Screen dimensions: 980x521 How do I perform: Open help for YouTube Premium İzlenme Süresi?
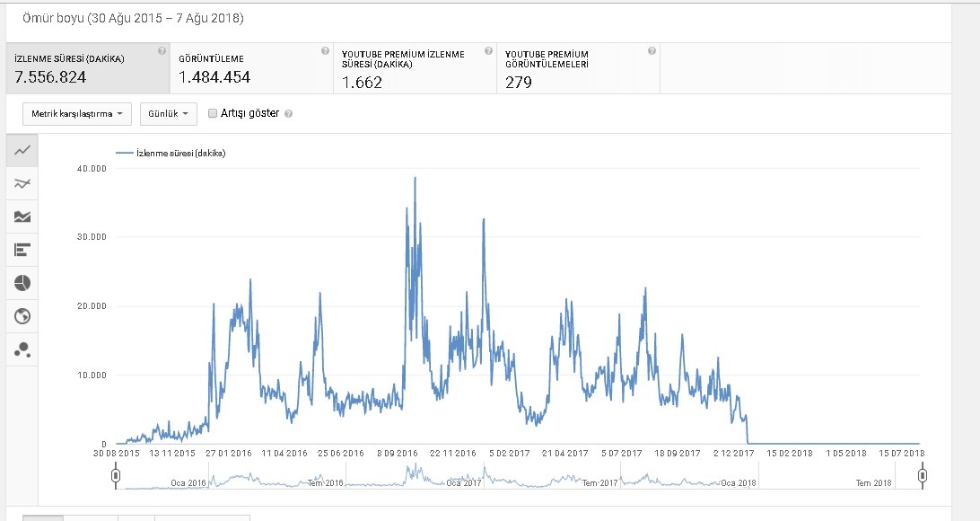coord(489,50)
